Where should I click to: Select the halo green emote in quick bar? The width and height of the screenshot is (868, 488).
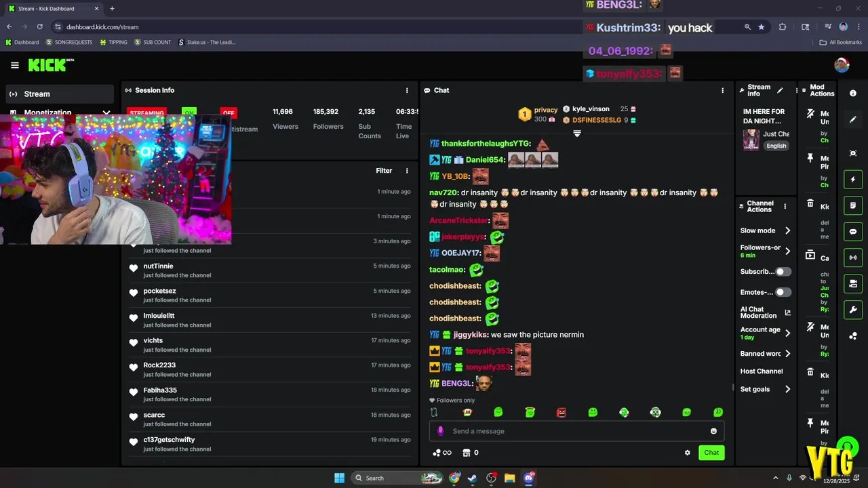tap(530, 412)
